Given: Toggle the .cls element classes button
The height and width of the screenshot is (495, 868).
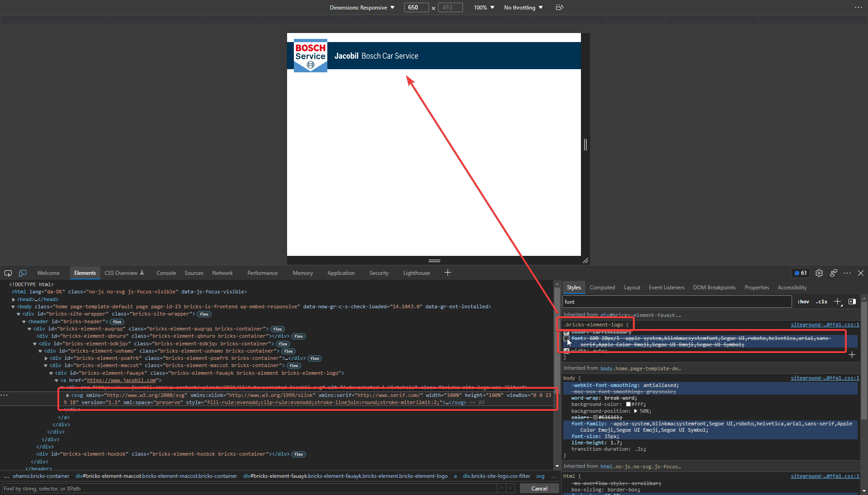Looking at the screenshot, I should coord(821,302).
